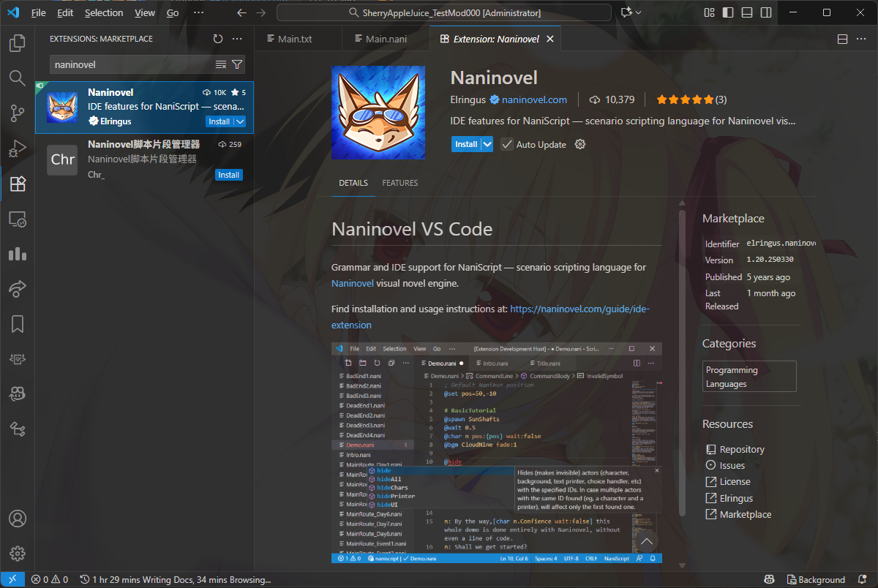The image size is (878, 588).
Task: Open the Search view
Action: (17, 78)
